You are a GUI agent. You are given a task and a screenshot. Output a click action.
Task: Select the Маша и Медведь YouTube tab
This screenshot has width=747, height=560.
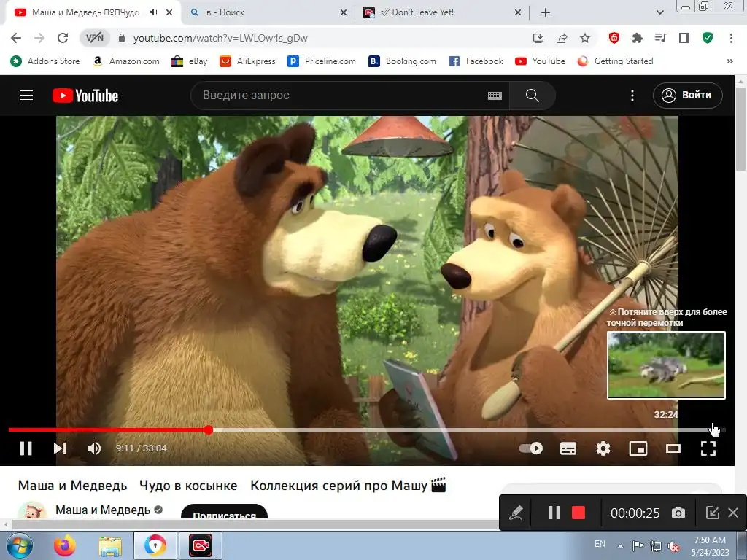coord(86,12)
